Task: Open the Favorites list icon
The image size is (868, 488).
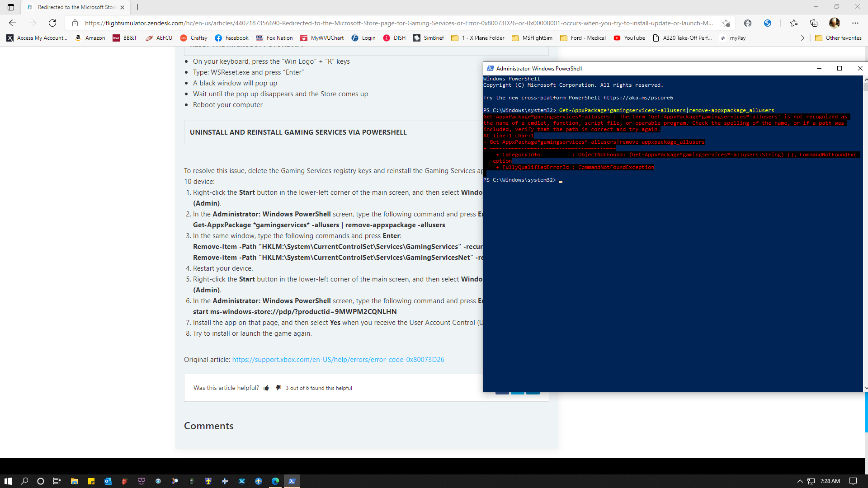Action: click(794, 23)
